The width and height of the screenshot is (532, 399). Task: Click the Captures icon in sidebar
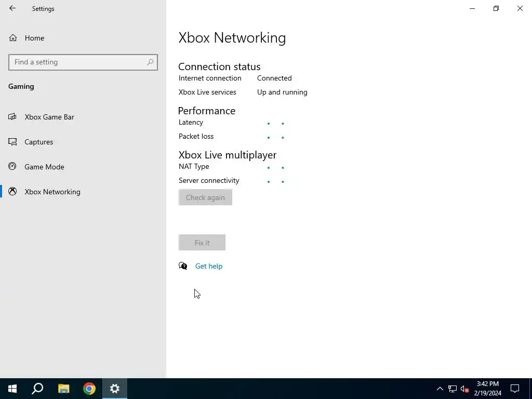12,142
